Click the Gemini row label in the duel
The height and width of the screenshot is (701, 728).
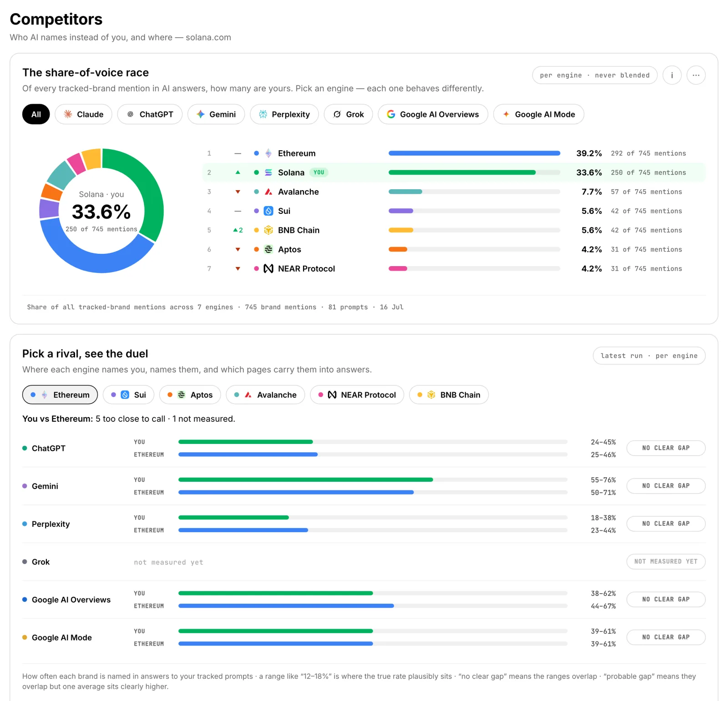tap(45, 486)
